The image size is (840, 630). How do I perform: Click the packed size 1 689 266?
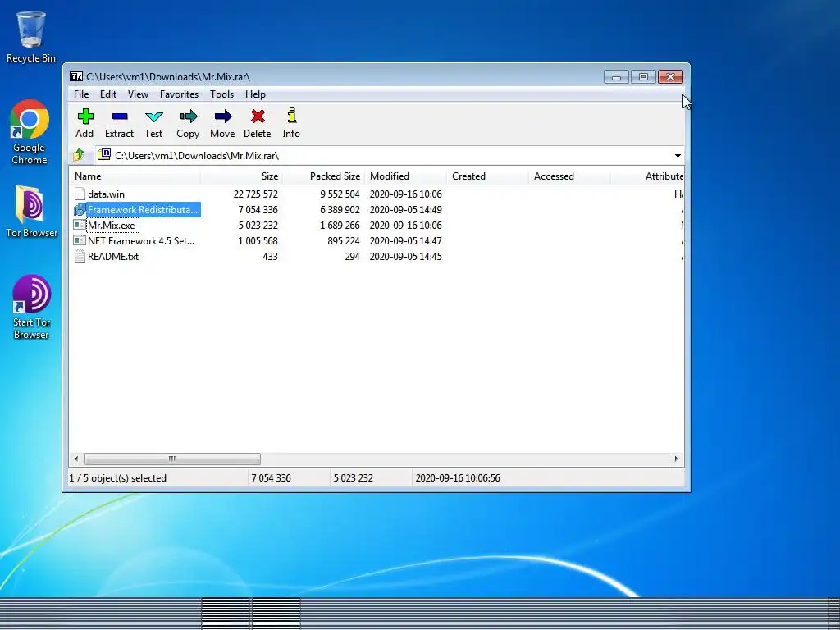pos(340,225)
